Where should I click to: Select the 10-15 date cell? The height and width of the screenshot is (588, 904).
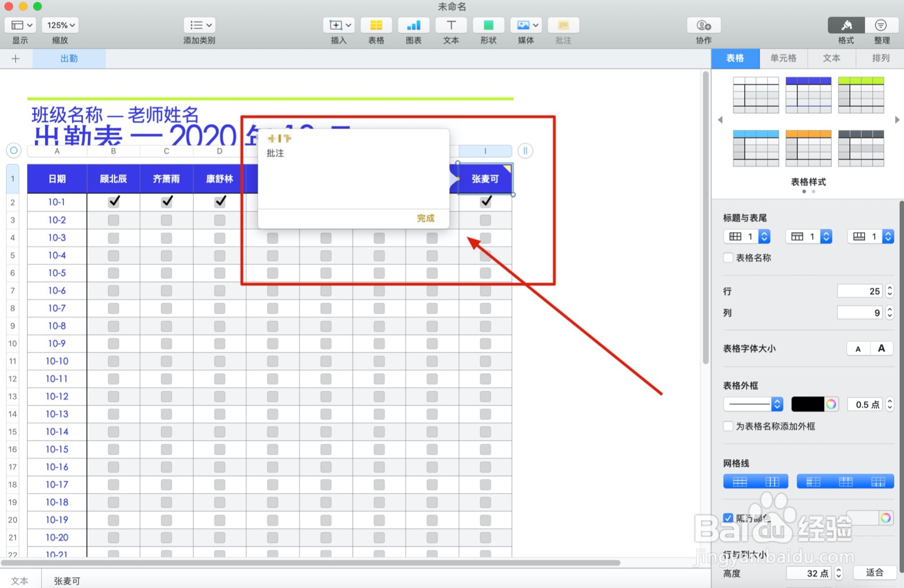click(x=57, y=449)
